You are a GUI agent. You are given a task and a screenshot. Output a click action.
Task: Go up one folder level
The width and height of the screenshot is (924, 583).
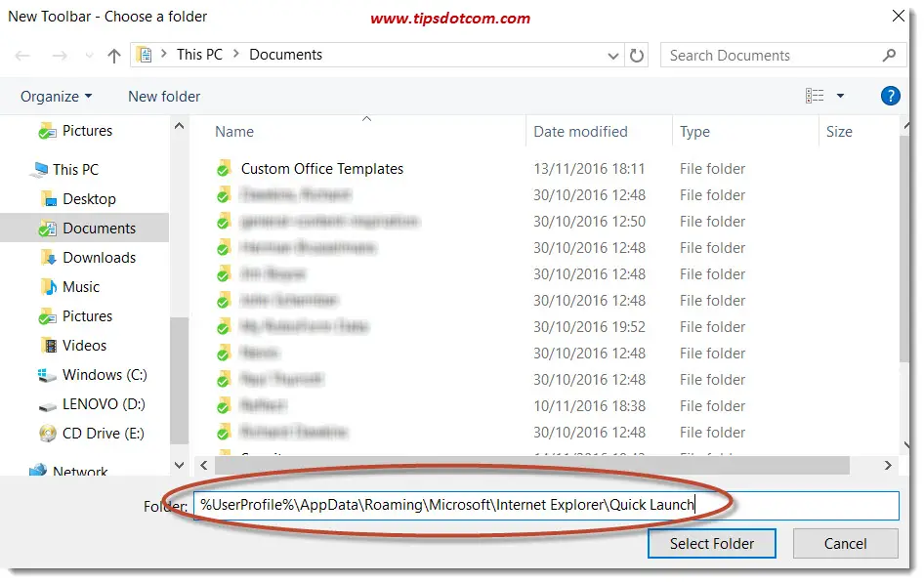coord(113,56)
